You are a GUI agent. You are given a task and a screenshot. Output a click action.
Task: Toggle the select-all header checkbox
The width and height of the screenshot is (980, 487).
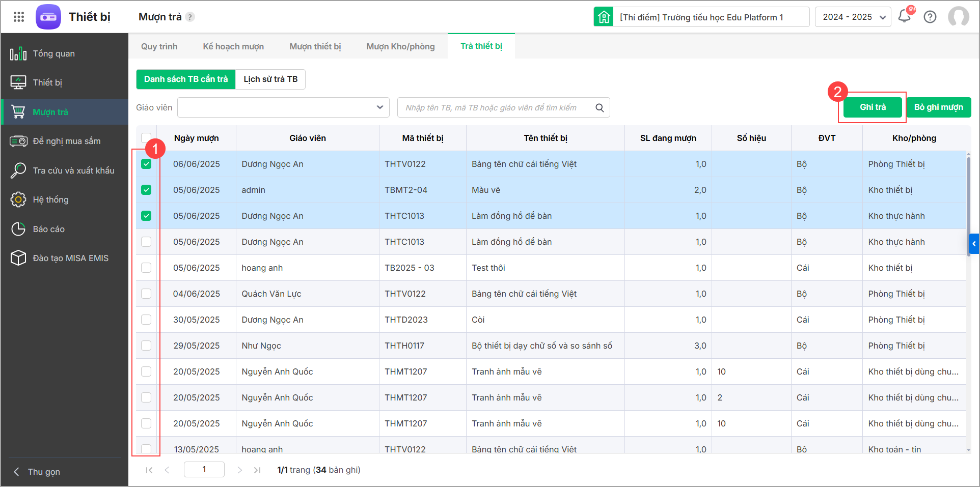[146, 137]
